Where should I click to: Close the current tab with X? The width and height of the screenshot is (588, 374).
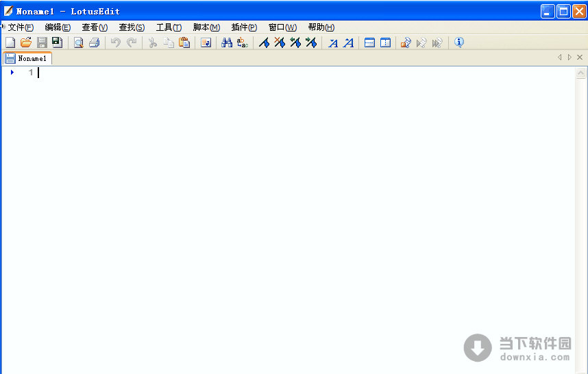[x=580, y=58]
